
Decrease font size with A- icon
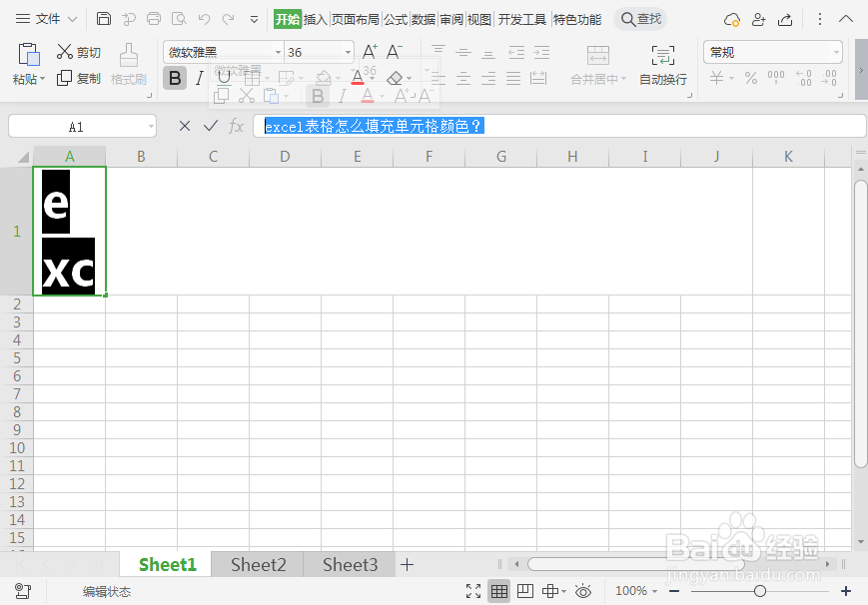[x=395, y=52]
